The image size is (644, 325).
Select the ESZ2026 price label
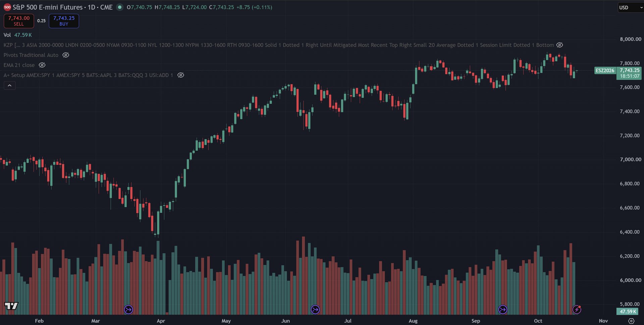tap(605, 70)
